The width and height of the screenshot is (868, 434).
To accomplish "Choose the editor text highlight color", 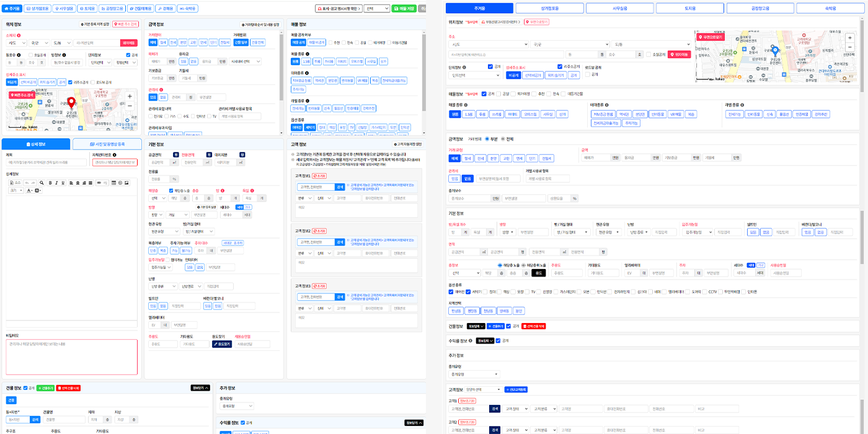I will 37,190.
